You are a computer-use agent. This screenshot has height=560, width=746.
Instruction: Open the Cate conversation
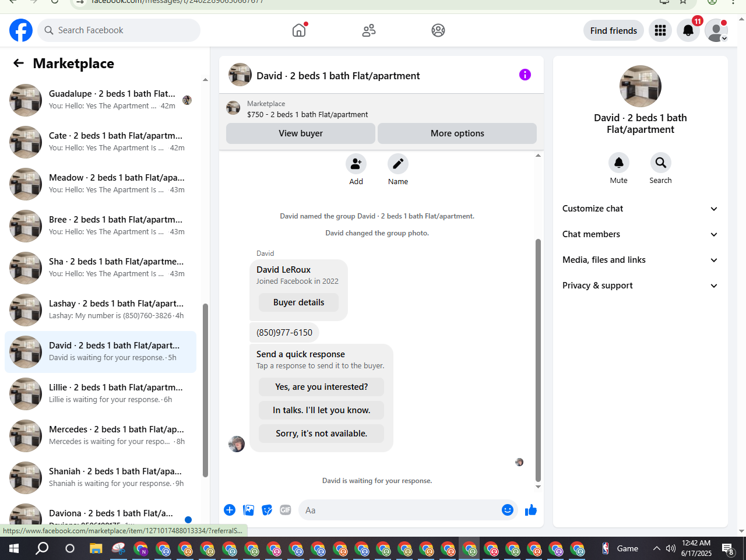(100, 142)
